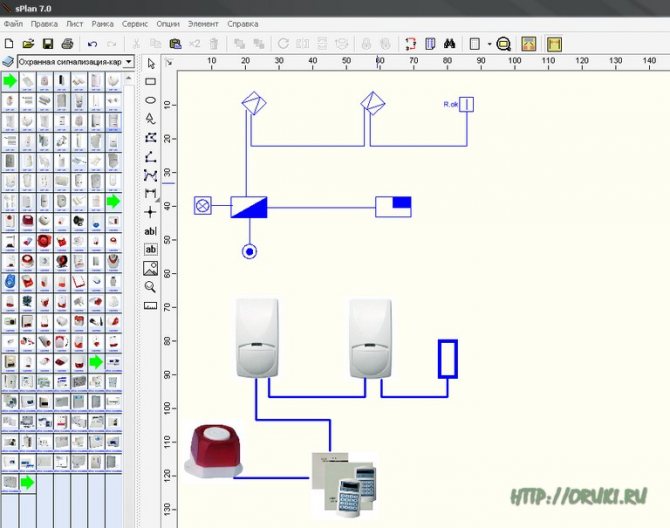Expand the page view dropdown arrow in toolbar
The width and height of the screenshot is (670, 528).
pos(489,44)
